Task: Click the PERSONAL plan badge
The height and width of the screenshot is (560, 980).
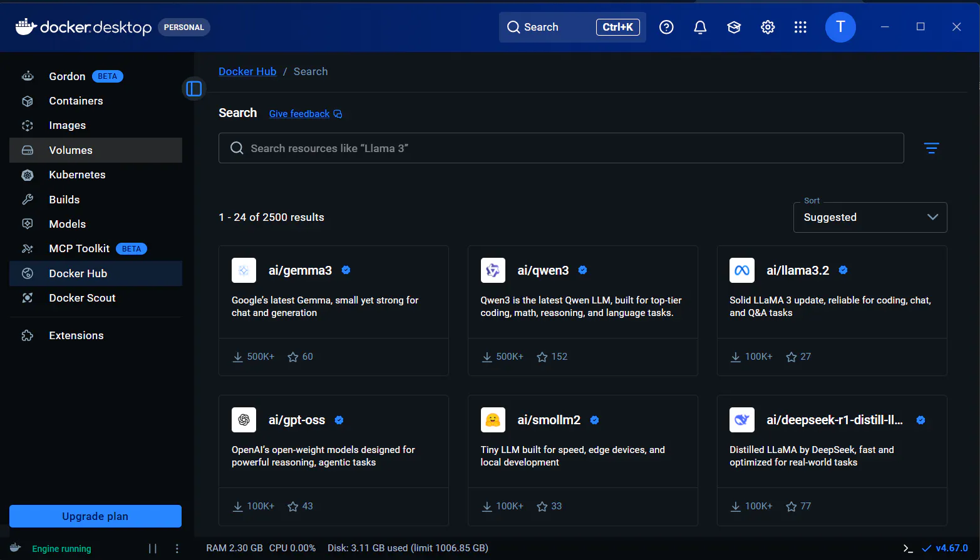Action: (x=184, y=28)
